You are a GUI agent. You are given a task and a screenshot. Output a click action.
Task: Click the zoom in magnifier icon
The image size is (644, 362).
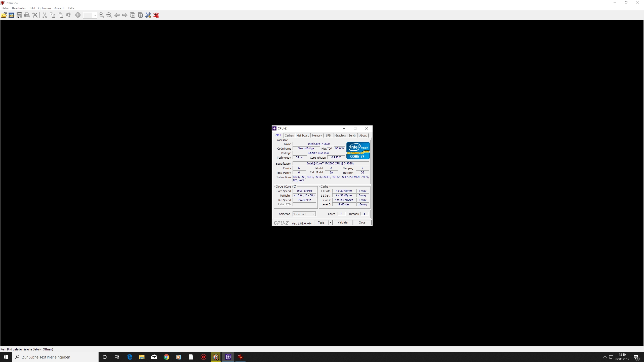click(101, 15)
